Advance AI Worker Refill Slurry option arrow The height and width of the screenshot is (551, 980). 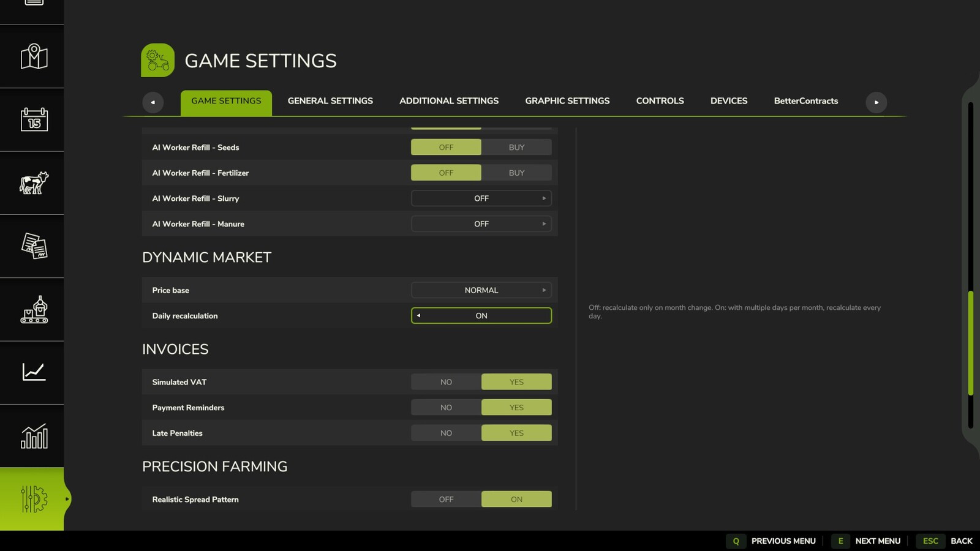(x=544, y=198)
